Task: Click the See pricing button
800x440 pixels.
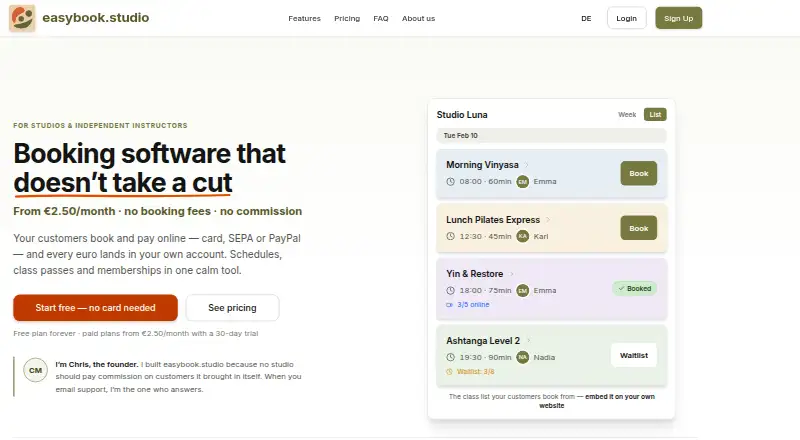Action: (x=232, y=308)
